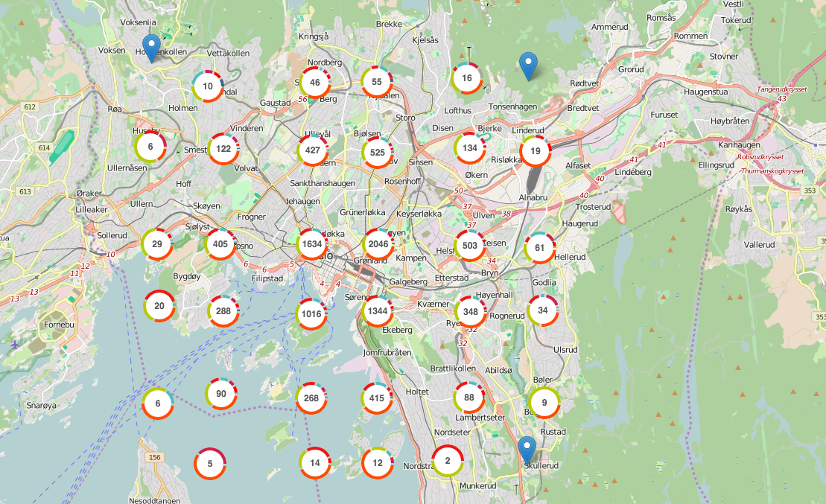Open the cluster marker labeled 268

click(x=311, y=398)
